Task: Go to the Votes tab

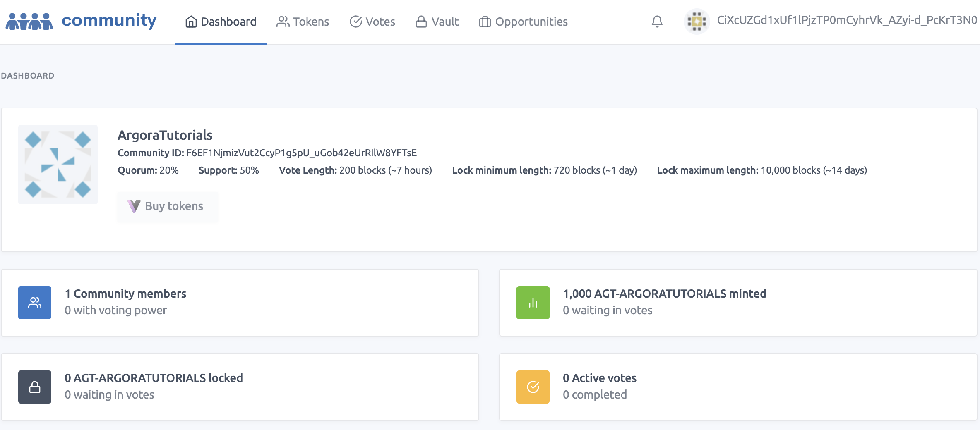Action: point(372,21)
